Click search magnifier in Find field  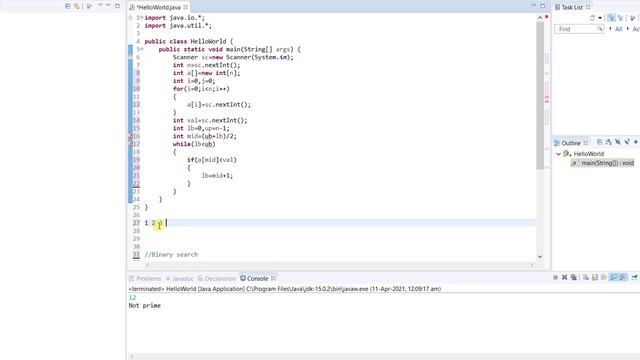pos(600,29)
